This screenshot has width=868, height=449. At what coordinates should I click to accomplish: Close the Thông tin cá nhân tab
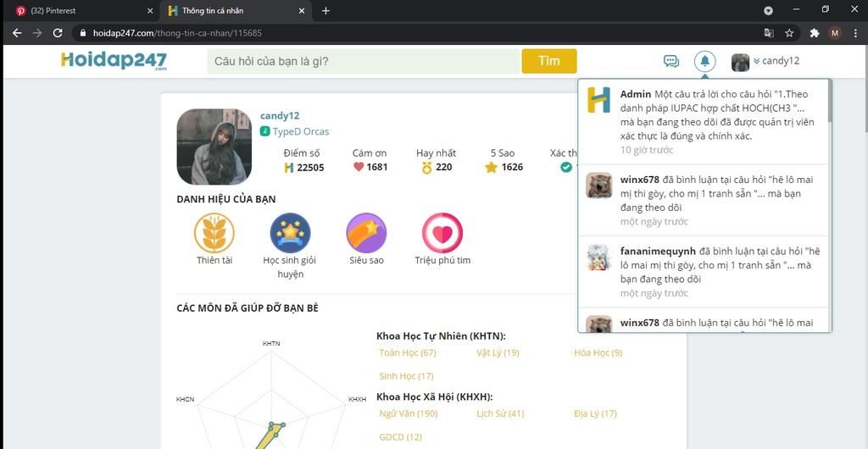(x=302, y=10)
